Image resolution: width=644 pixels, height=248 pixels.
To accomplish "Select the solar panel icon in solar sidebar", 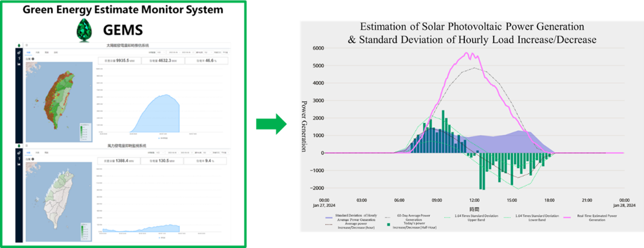I will tap(20, 54).
